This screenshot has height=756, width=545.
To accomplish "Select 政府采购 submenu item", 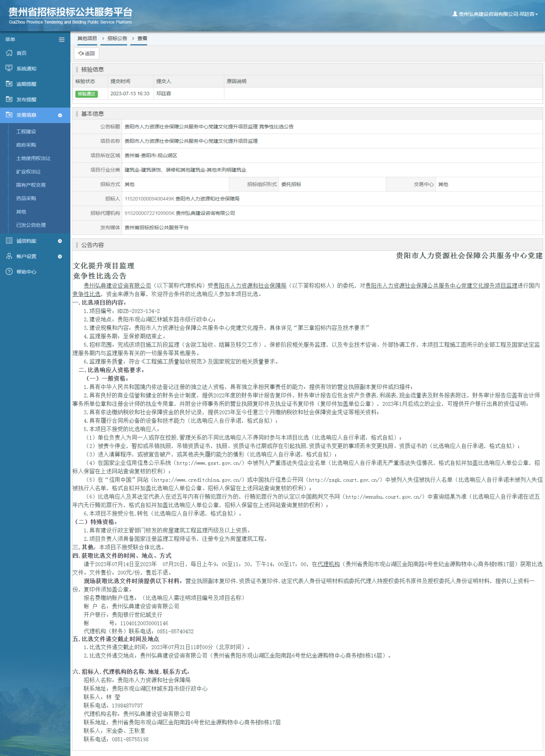I will pos(26,145).
